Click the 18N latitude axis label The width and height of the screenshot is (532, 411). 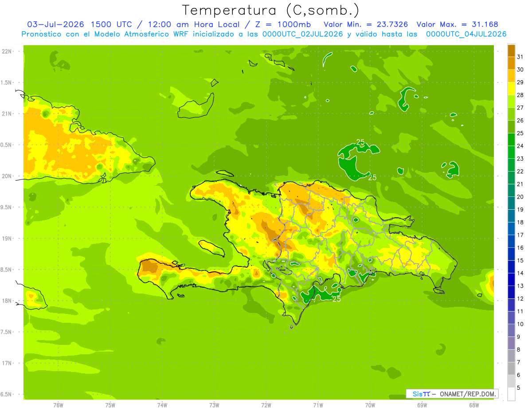point(7,301)
